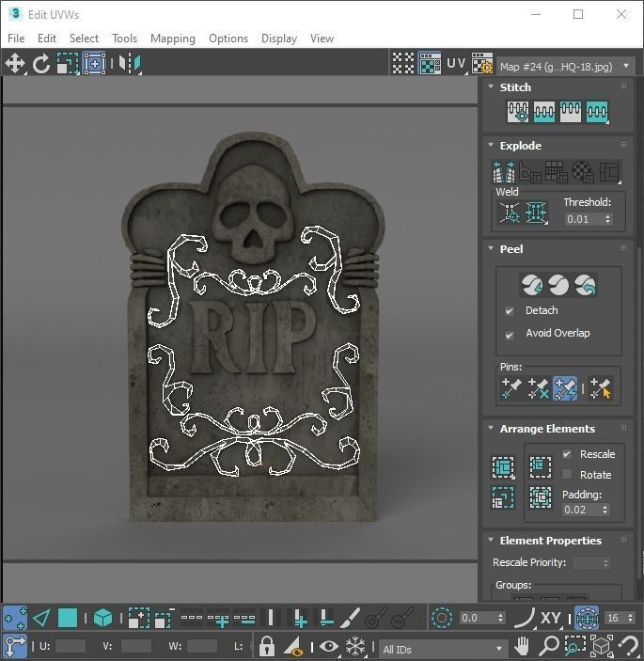The height and width of the screenshot is (661, 644).
Task: Select the Zoom magnifier tool
Action: [549, 645]
